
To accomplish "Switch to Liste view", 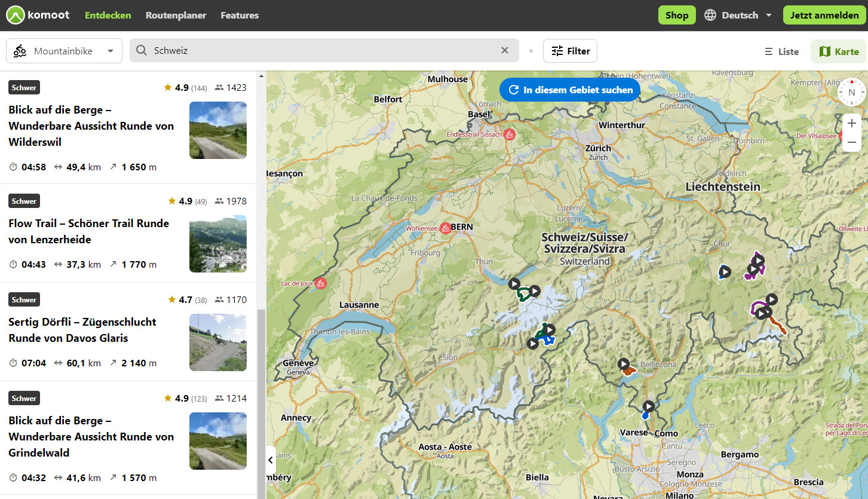I will (781, 51).
